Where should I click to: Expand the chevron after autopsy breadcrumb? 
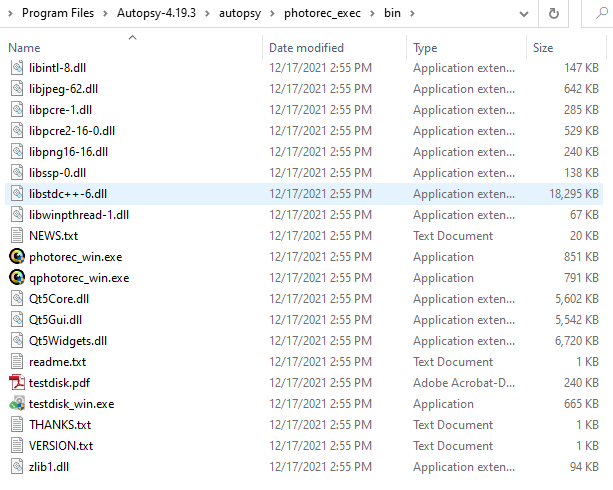coord(272,14)
